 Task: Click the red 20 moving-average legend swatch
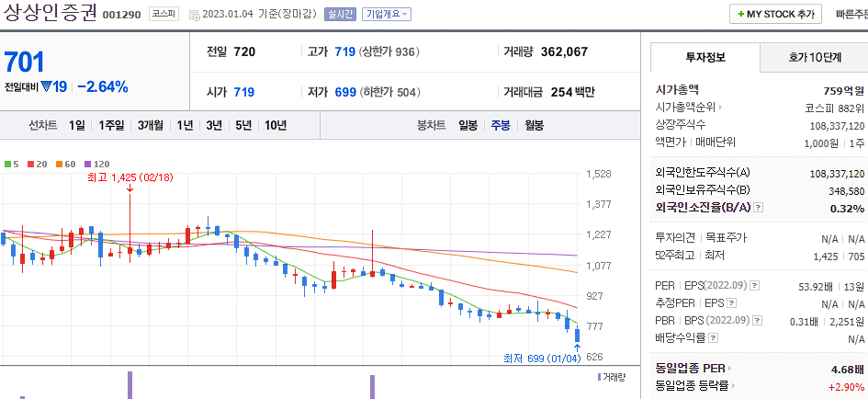coord(30,164)
